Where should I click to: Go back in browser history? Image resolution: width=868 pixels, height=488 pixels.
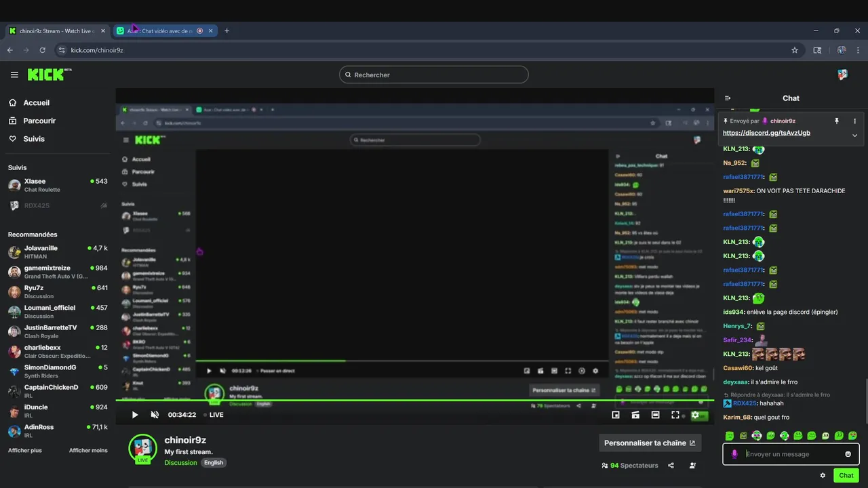[x=9, y=50]
